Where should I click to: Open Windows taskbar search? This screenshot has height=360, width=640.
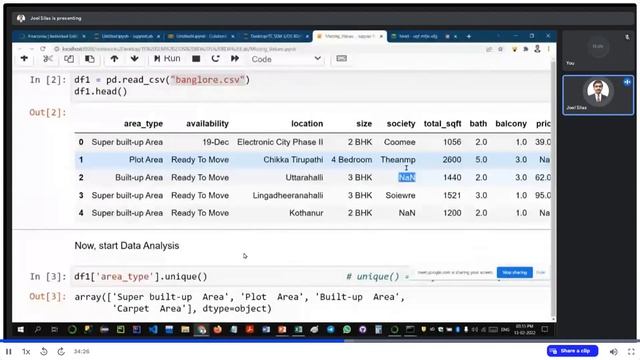[38, 329]
